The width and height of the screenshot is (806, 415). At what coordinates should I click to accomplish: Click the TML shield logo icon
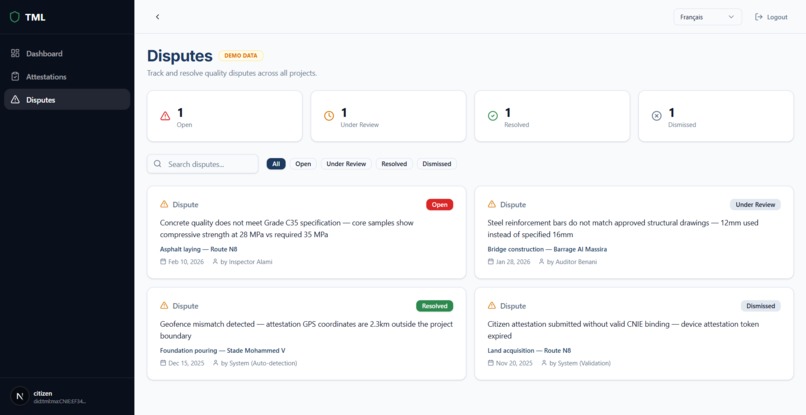(14, 17)
